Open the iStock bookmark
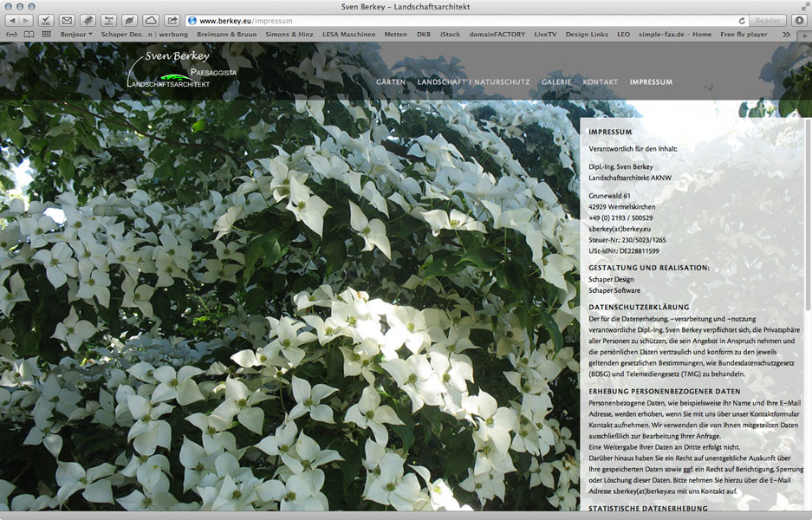This screenshot has width=812, height=520. pos(450,35)
